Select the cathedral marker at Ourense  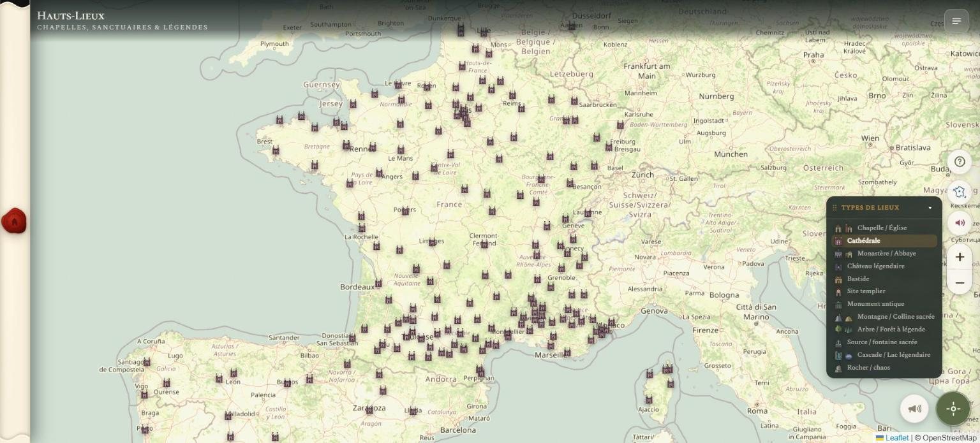click(167, 383)
